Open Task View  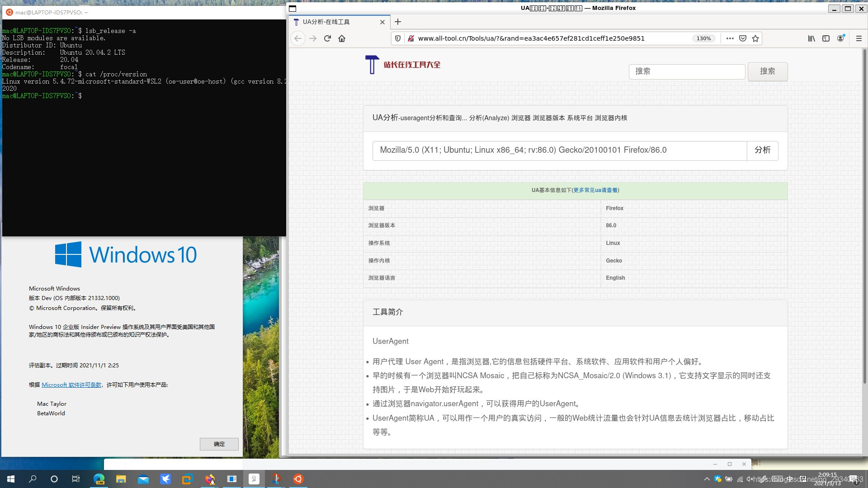pos(76,479)
